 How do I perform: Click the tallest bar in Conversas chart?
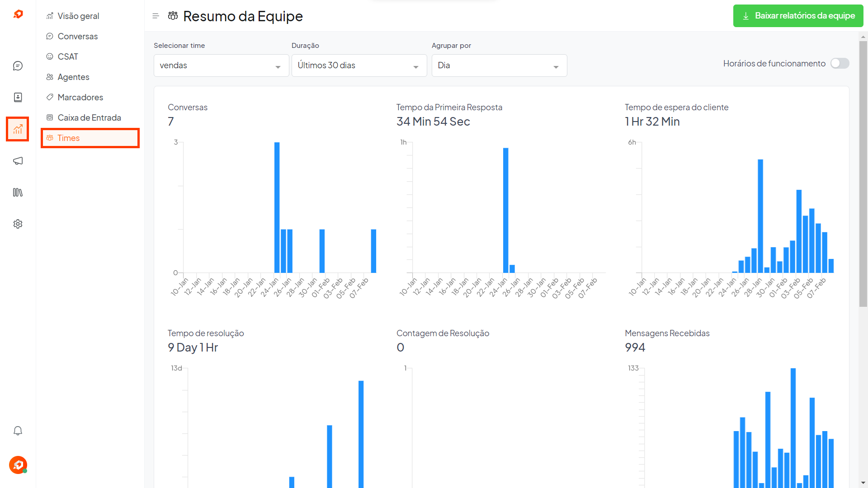coord(277,207)
